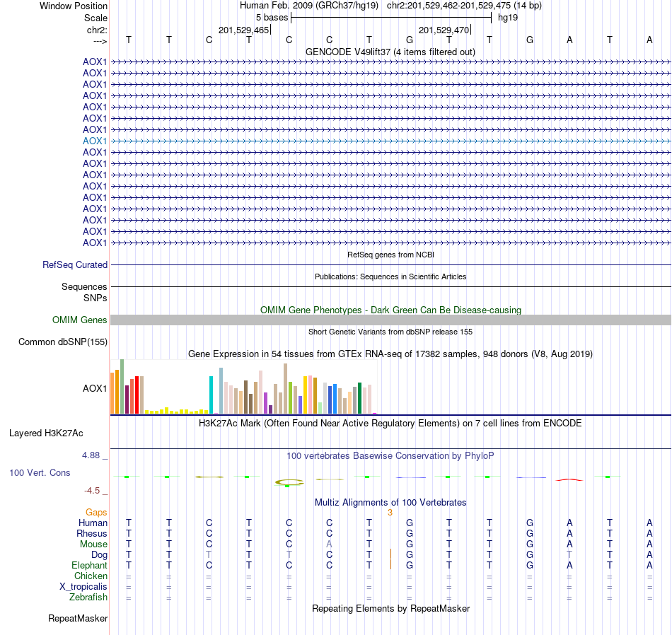Click the red peak in the PhyloP conservation track
Image resolution: width=672 pixels, height=635 pixels.
[569, 479]
